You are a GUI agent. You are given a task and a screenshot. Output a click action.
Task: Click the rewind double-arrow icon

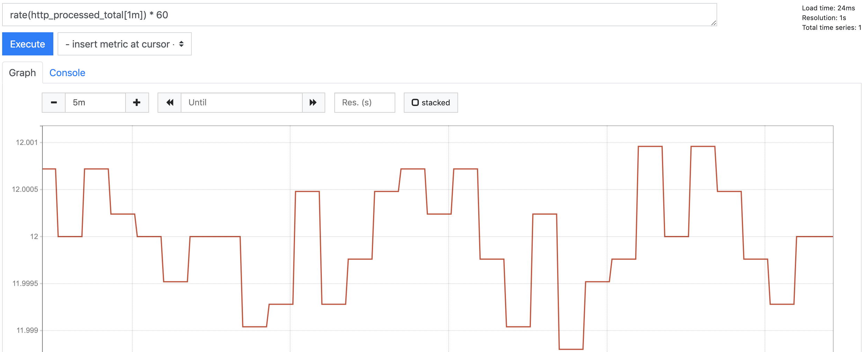(x=169, y=103)
